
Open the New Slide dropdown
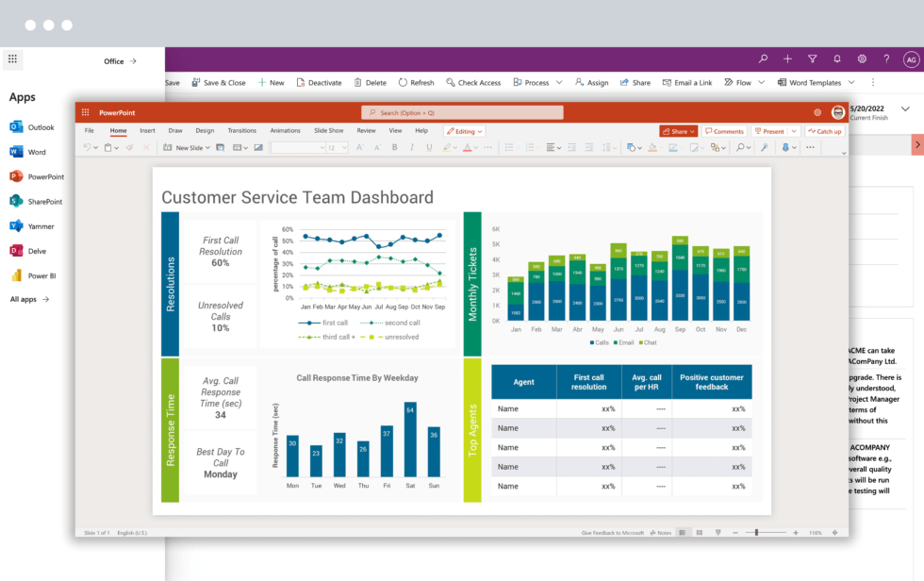point(206,147)
